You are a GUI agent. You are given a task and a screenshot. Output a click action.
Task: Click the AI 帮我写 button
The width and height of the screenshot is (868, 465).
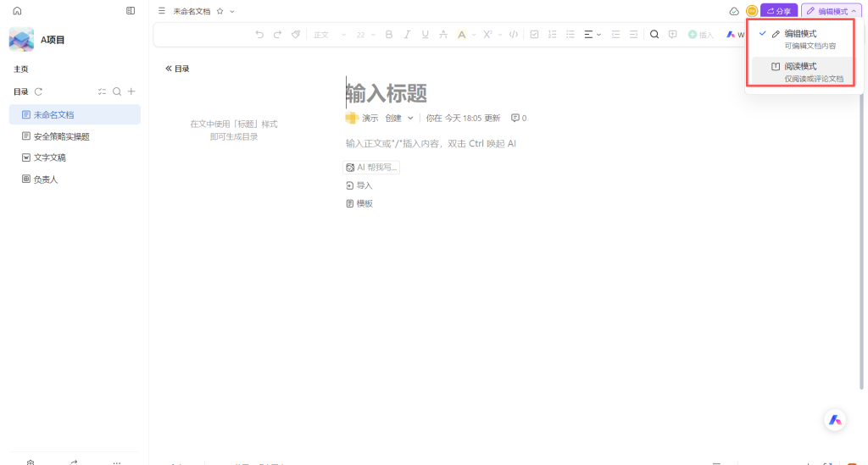(371, 168)
